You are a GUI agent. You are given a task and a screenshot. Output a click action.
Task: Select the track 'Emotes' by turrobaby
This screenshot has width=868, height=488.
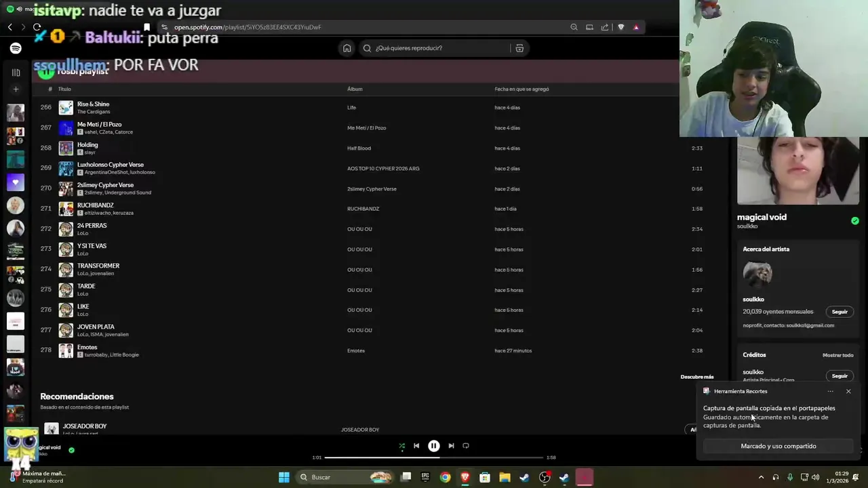point(87,347)
